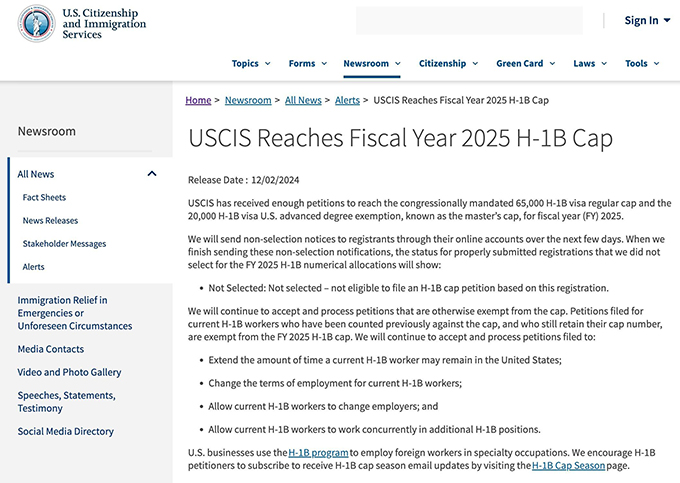Open All News breadcrumb link
680x483 pixels.
[303, 100]
